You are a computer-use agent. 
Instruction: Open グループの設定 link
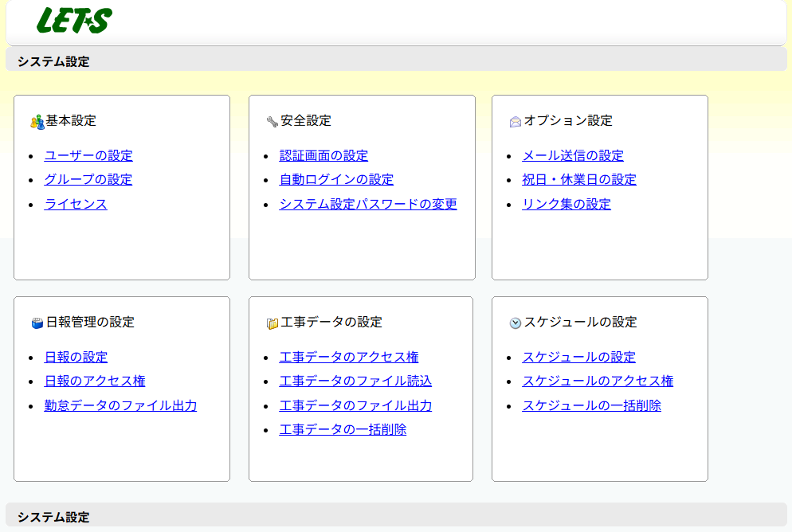[x=88, y=180]
